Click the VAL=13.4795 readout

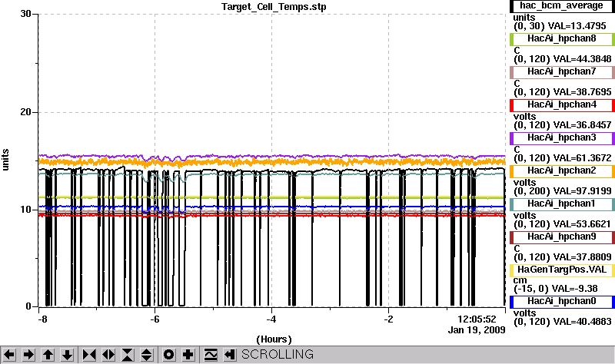pyautogui.click(x=577, y=26)
